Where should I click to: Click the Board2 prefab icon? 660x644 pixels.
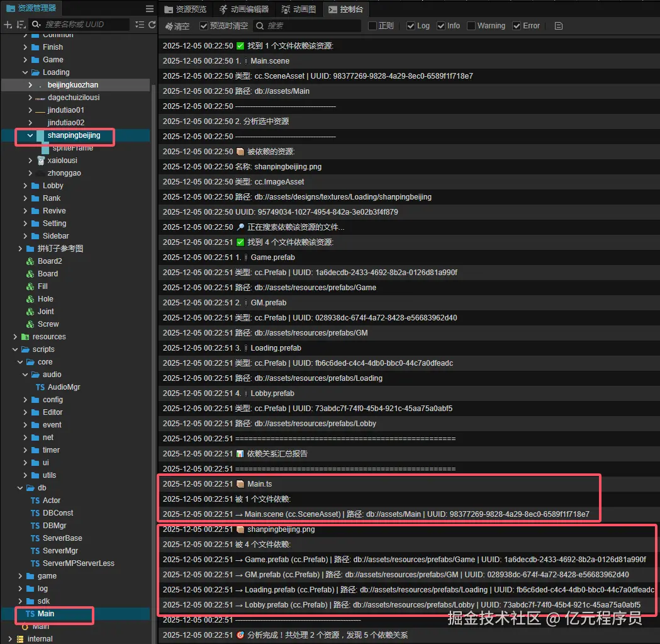point(30,261)
